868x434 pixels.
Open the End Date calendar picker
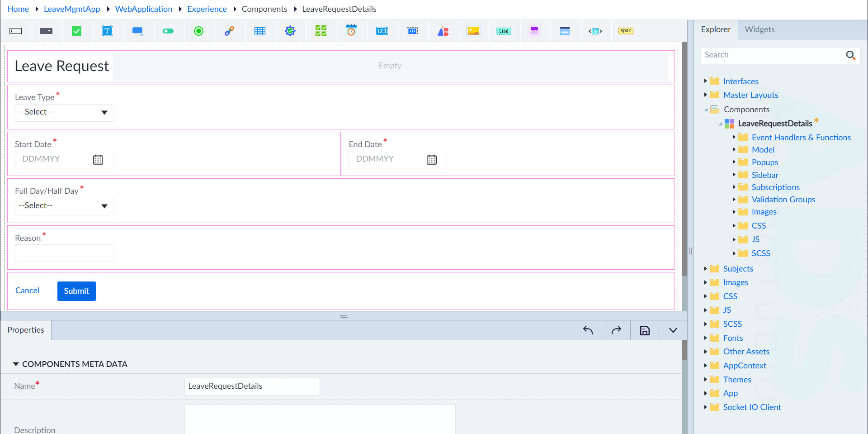click(x=432, y=159)
